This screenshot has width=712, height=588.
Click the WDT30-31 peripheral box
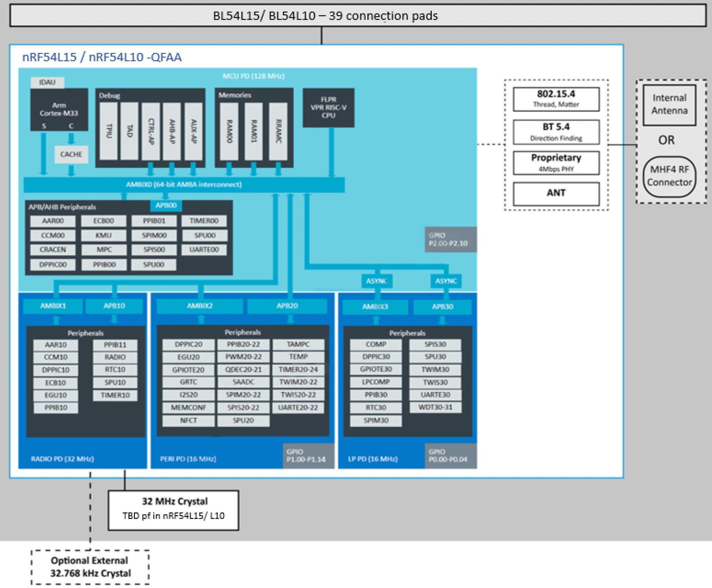pyautogui.click(x=435, y=407)
